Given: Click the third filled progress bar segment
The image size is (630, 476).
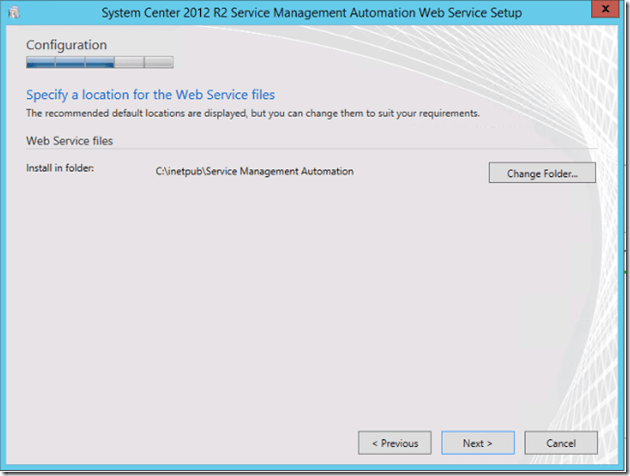Looking at the screenshot, I should (99, 62).
